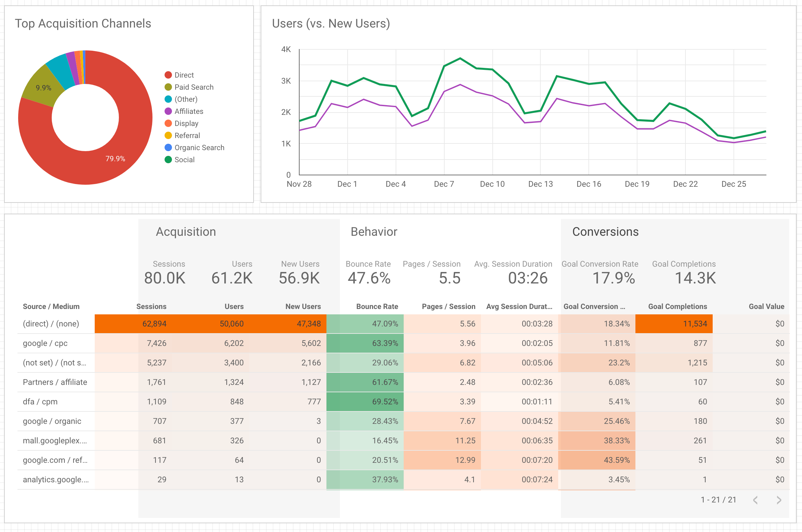
Task: Click the Organic Search legend icon
Action: (x=169, y=147)
